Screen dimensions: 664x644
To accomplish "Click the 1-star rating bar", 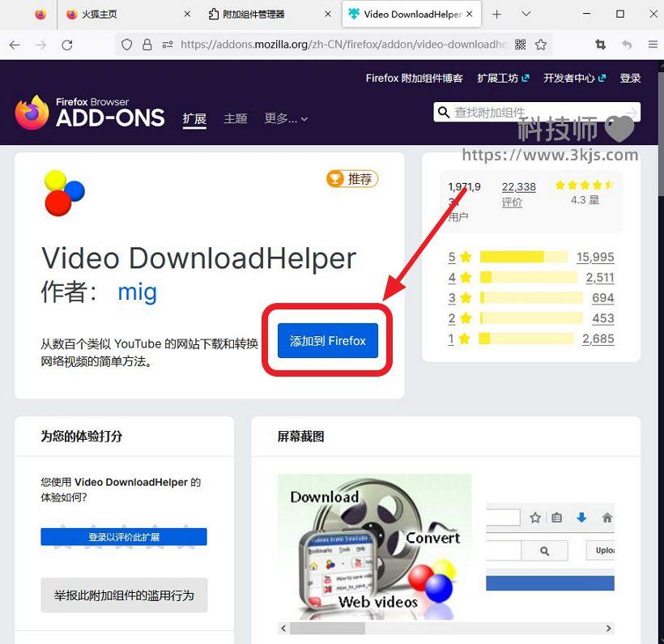I will (526, 339).
